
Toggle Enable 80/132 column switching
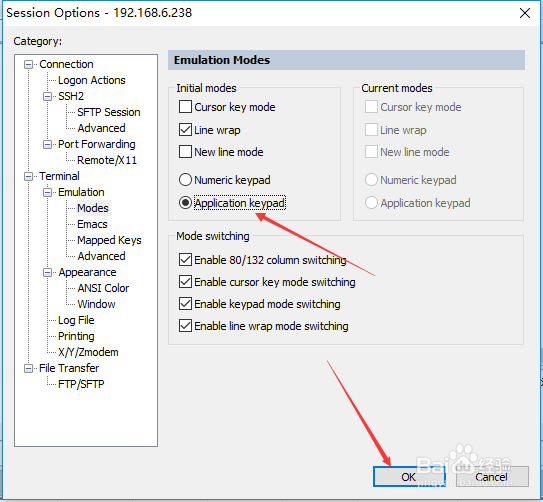coord(185,260)
